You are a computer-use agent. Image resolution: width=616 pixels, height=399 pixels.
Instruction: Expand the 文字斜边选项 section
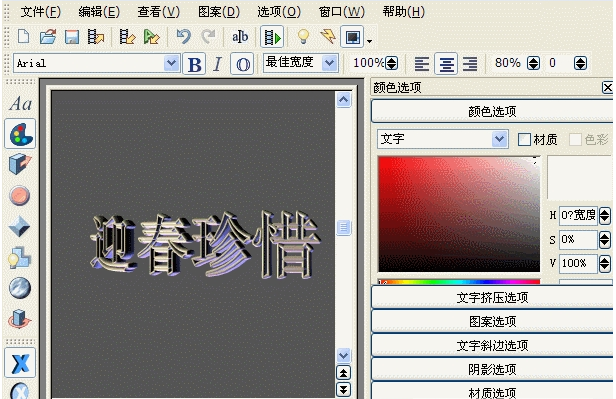[x=492, y=346]
